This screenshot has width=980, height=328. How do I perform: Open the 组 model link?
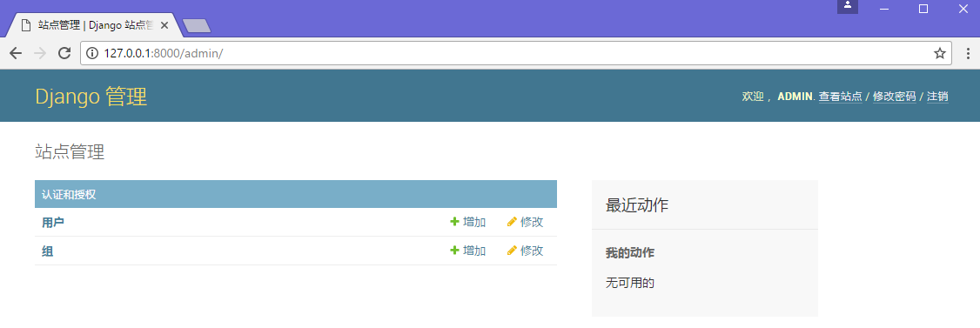pos(48,251)
